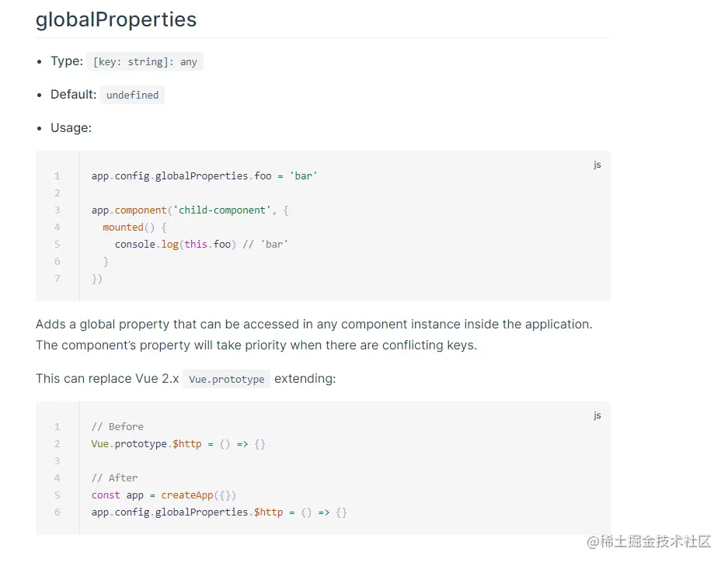This screenshot has width=728, height=566.
Task: Click line number 7 in first code block
Action: 57,279
